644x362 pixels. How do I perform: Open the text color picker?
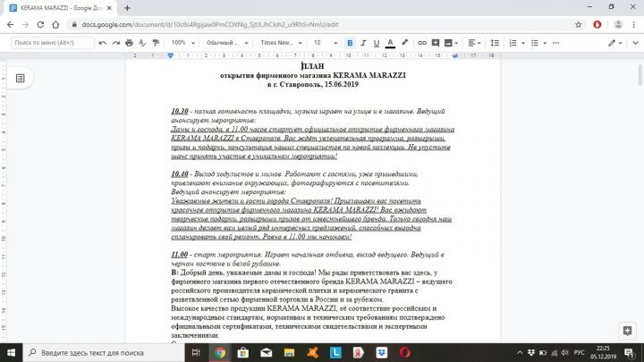tap(390, 43)
